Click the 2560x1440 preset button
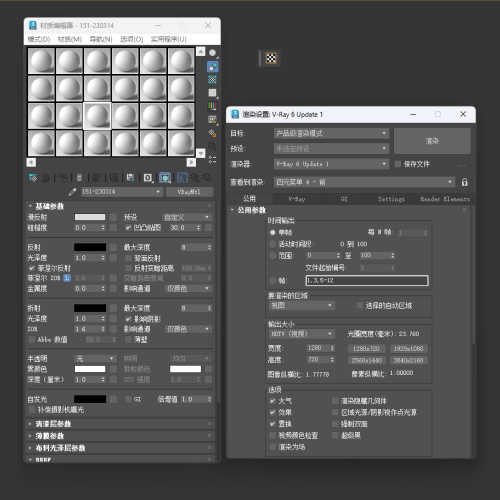Image resolution: width=500 pixels, height=500 pixels. 366,360
